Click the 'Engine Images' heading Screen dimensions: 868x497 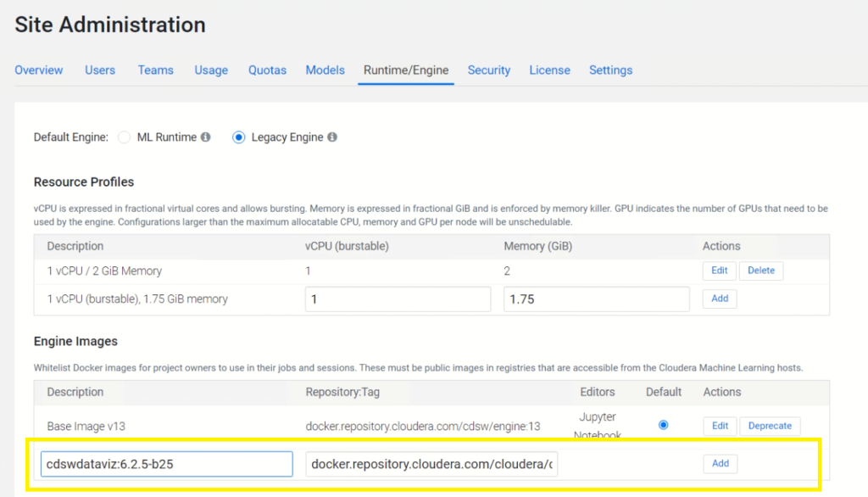pos(75,341)
